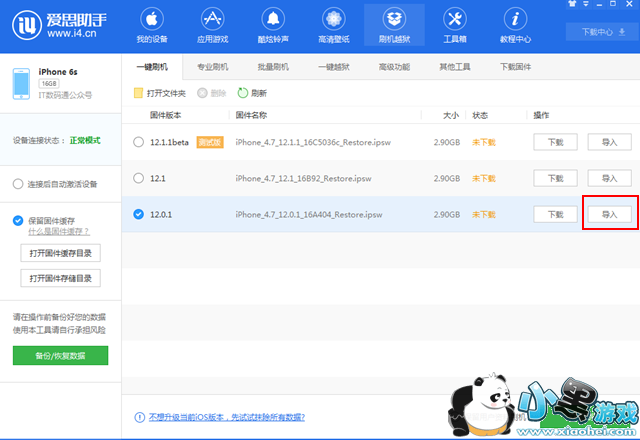Click the 刷新 refresh icon
640x440 pixels.
[243, 93]
